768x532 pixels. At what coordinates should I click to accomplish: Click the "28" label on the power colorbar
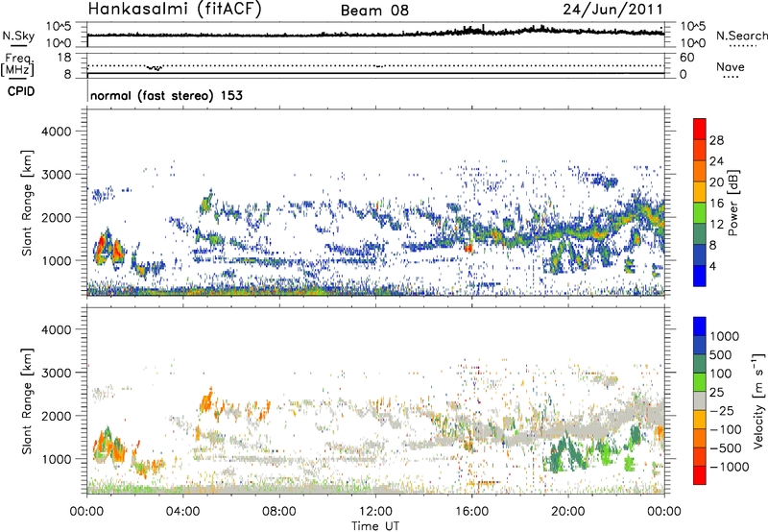click(716, 140)
